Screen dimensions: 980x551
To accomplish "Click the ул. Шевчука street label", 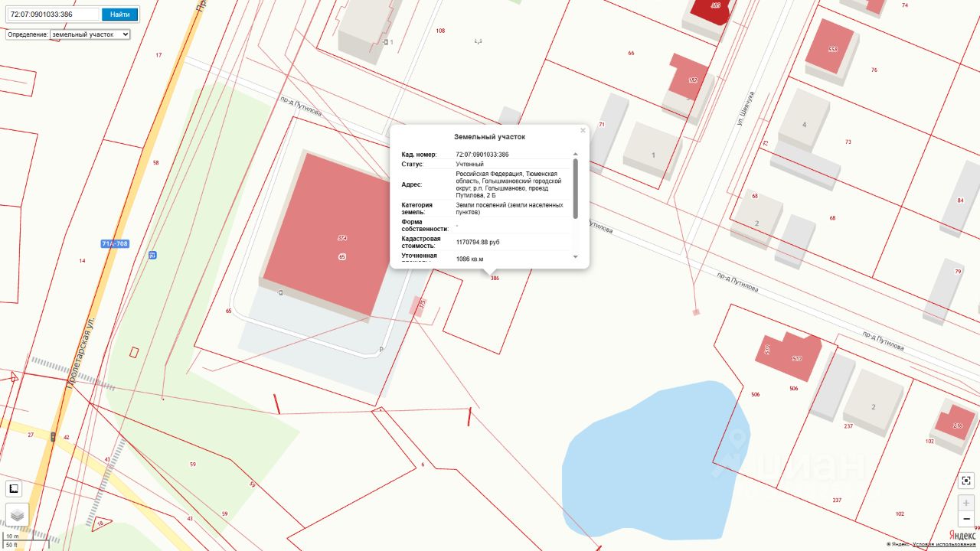I will tap(746, 108).
